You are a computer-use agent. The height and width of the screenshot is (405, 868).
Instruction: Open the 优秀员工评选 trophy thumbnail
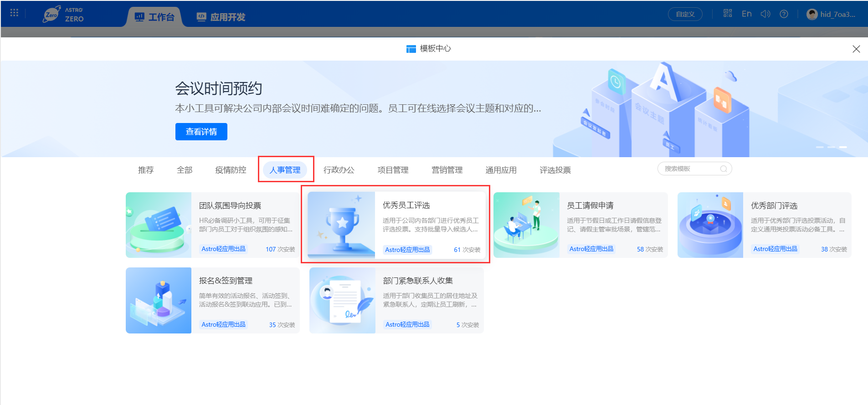(341, 225)
